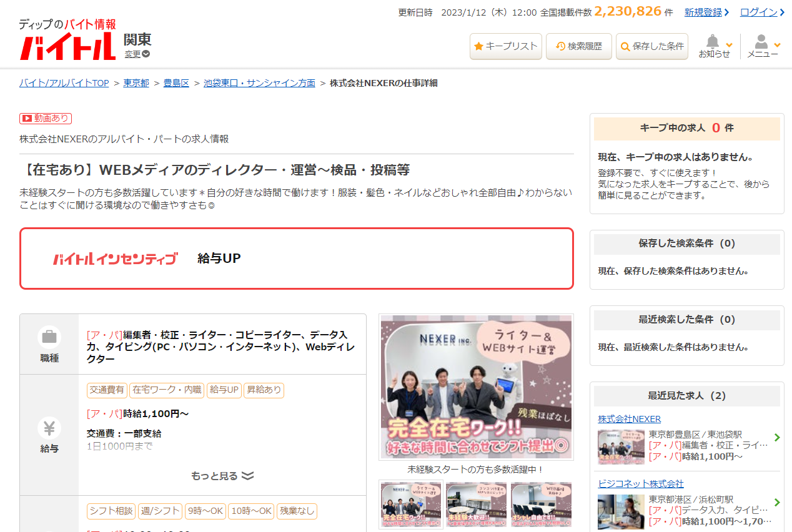Open 株式会社NEXER recently viewed link

(x=629, y=419)
